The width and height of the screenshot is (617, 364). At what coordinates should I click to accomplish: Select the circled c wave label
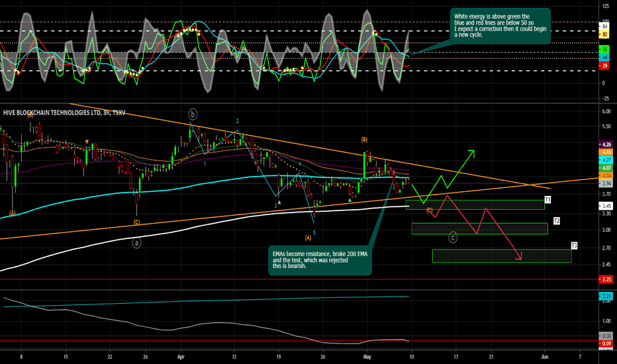tap(453, 238)
